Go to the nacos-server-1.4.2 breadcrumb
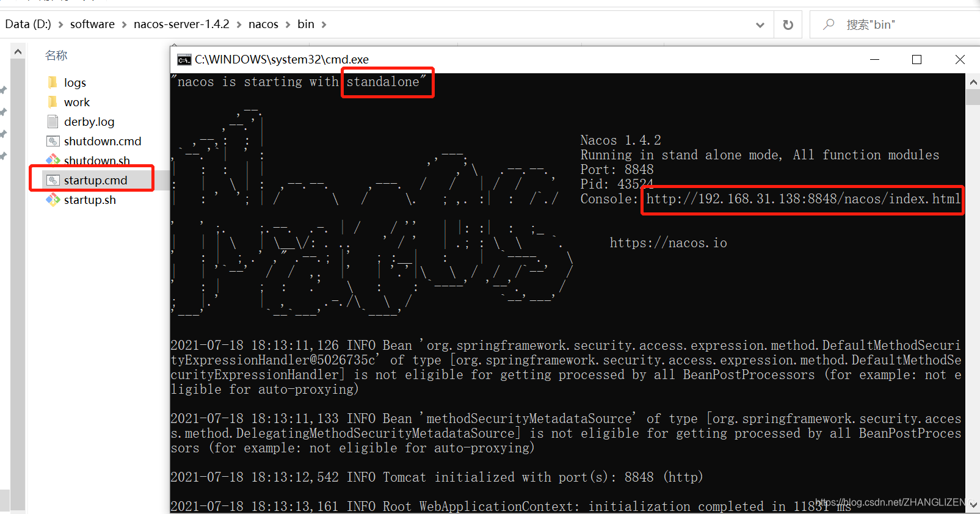 [x=181, y=24]
